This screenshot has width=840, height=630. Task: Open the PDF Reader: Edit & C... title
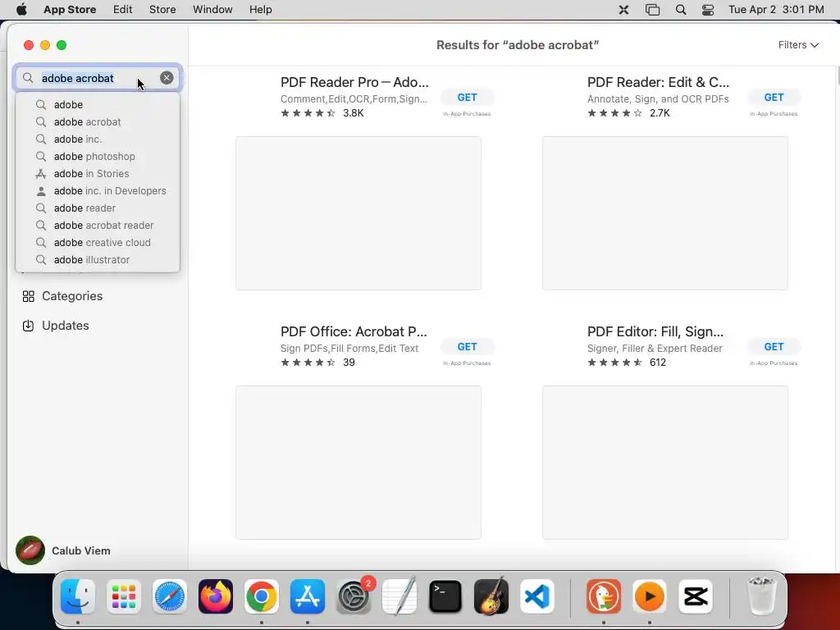point(658,82)
